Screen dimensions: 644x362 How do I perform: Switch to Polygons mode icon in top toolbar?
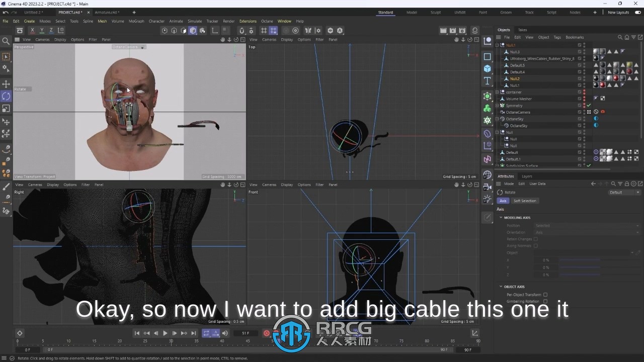pyautogui.click(x=184, y=31)
